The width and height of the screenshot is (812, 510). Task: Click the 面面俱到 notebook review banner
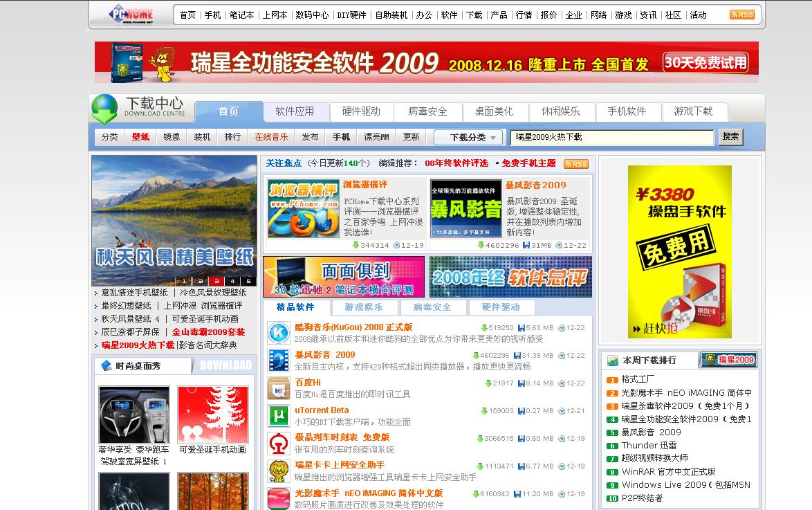pyautogui.click(x=344, y=277)
